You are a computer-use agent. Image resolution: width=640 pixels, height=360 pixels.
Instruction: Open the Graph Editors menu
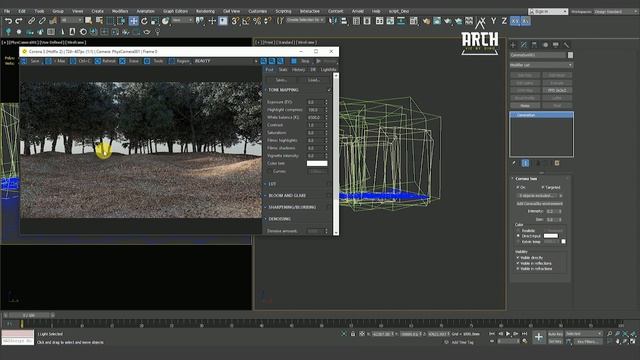click(x=175, y=11)
